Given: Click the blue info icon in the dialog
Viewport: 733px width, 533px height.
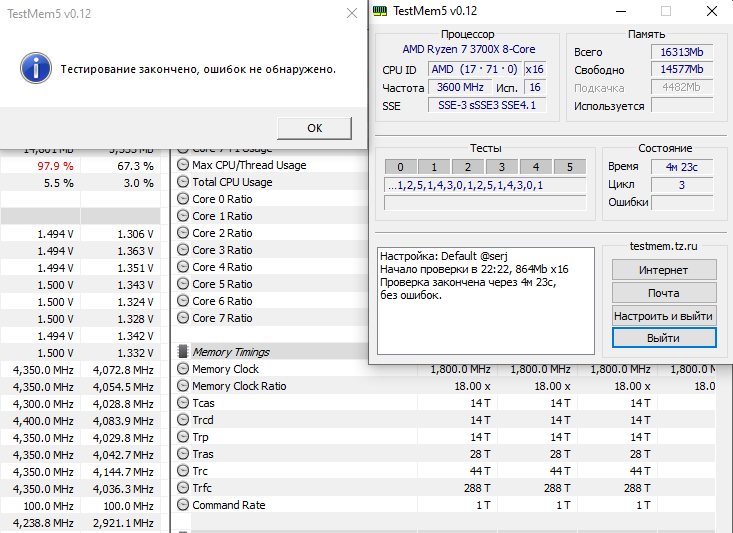Looking at the screenshot, I should (36, 68).
